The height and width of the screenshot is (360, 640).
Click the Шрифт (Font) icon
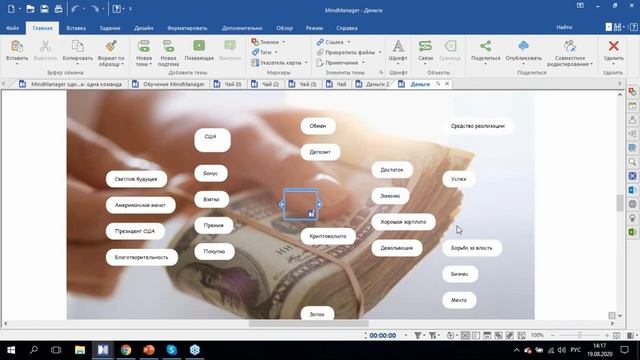tap(398, 46)
